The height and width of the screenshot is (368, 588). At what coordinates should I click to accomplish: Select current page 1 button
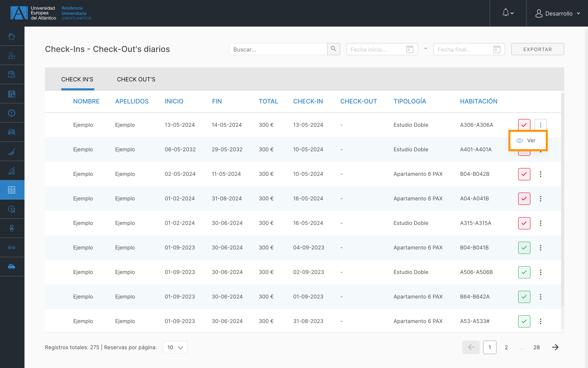(x=490, y=347)
